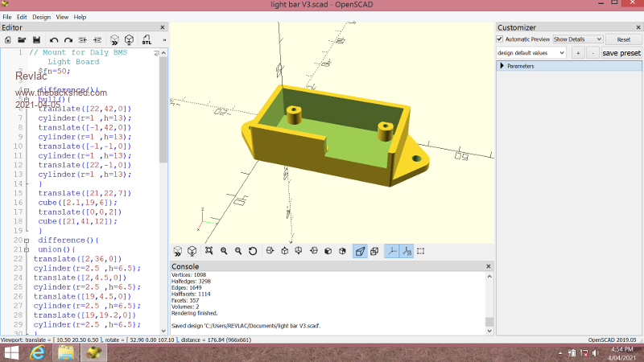Click the Undo arrow in Editor toolbar

54,39
